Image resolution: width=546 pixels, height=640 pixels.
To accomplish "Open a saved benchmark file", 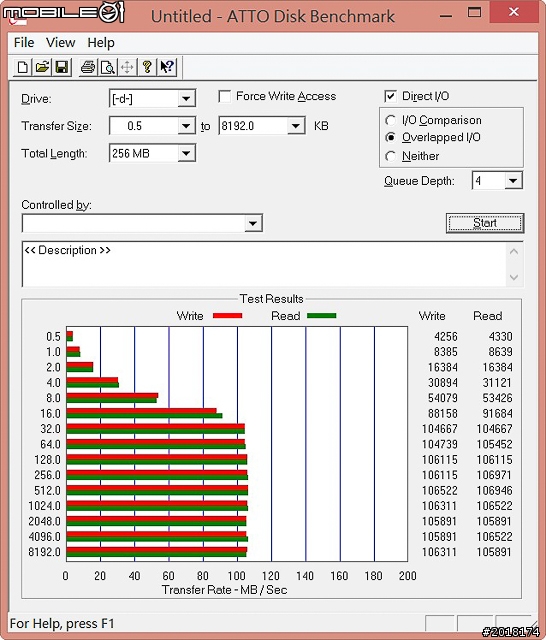I will (x=42, y=67).
